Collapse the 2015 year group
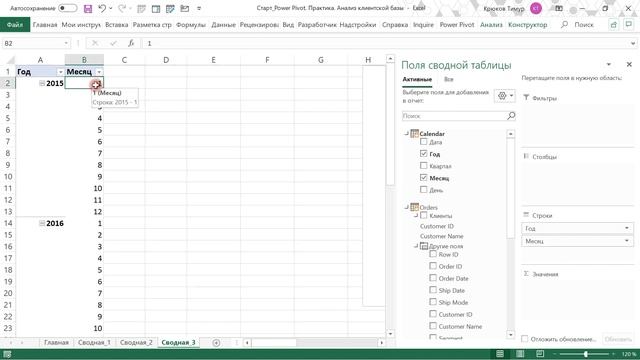The width and height of the screenshot is (640, 360). point(42,83)
